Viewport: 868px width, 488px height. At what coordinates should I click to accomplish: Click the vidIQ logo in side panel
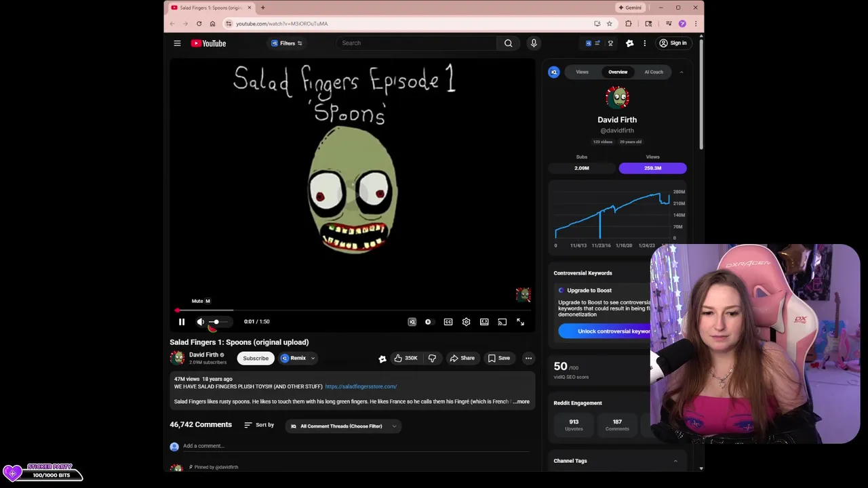click(x=554, y=72)
